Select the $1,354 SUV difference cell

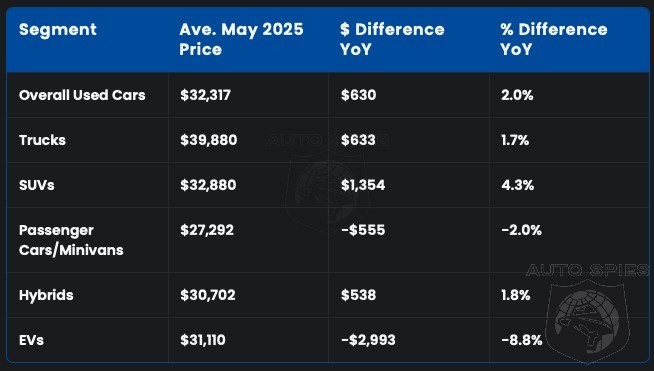(x=363, y=185)
